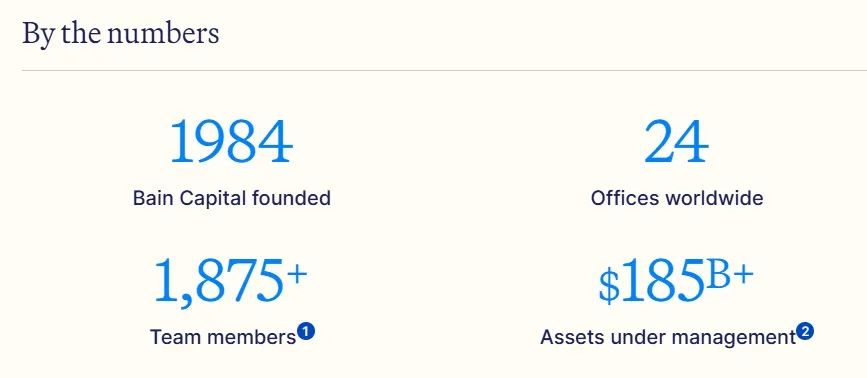Click the horizontal divider under the heading
This screenshot has height=378, width=867.
tap(445, 71)
